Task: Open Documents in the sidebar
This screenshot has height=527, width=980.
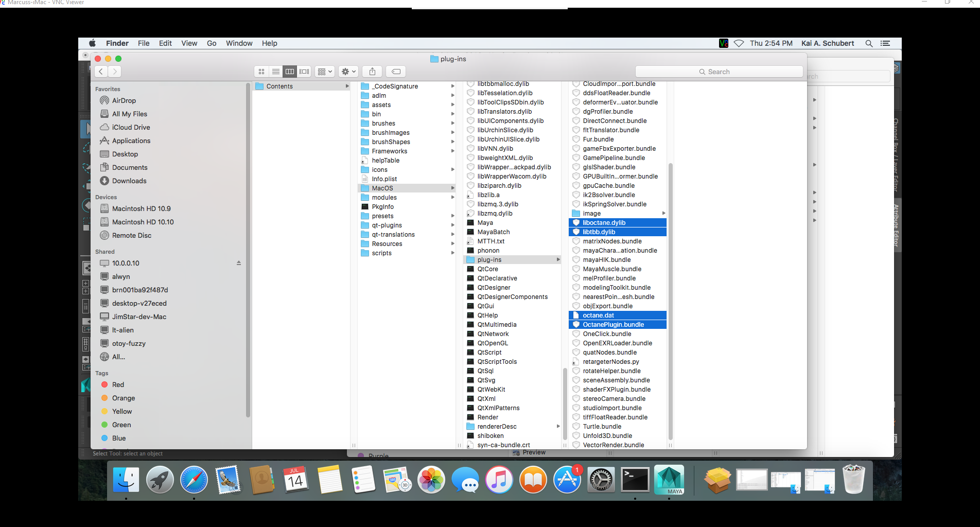Action: coord(130,167)
